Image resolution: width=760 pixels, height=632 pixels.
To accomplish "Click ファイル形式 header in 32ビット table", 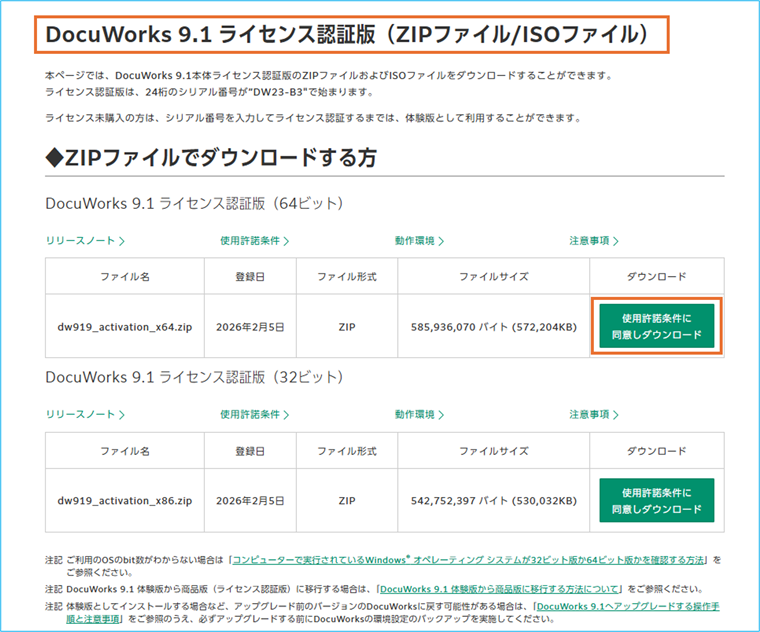I will pyautogui.click(x=347, y=451).
